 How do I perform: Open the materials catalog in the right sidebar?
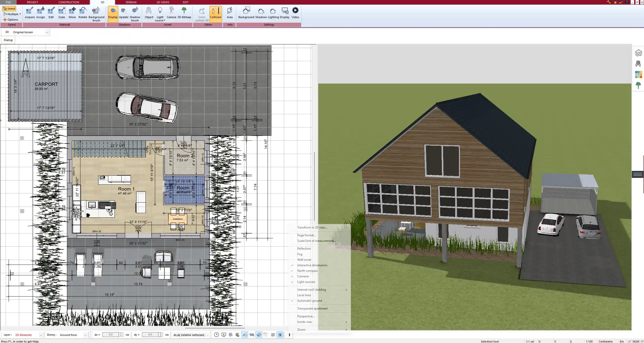click(638, 74)
